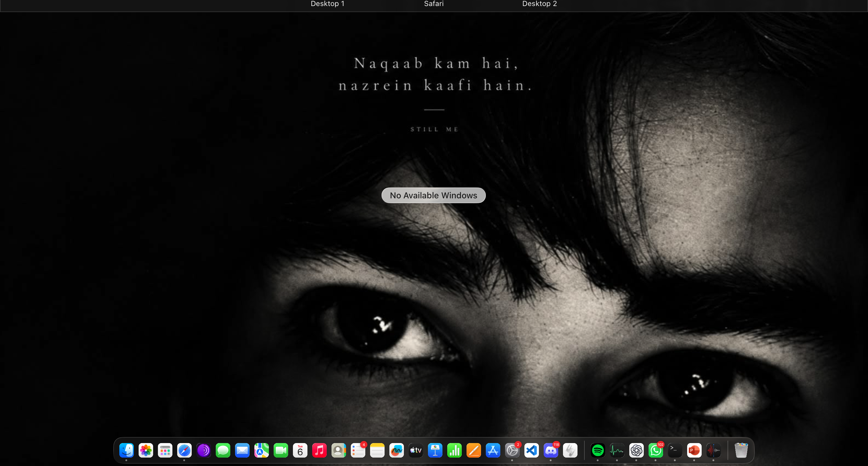The height and width of the screenshot is (466, 868).
Task: Launch Visual Studio Code
Action: point(531,450)
